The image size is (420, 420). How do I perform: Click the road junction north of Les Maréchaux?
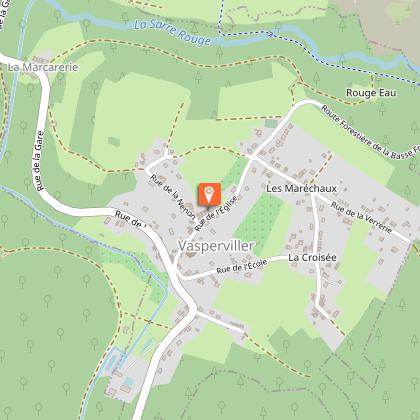point(253,156)
